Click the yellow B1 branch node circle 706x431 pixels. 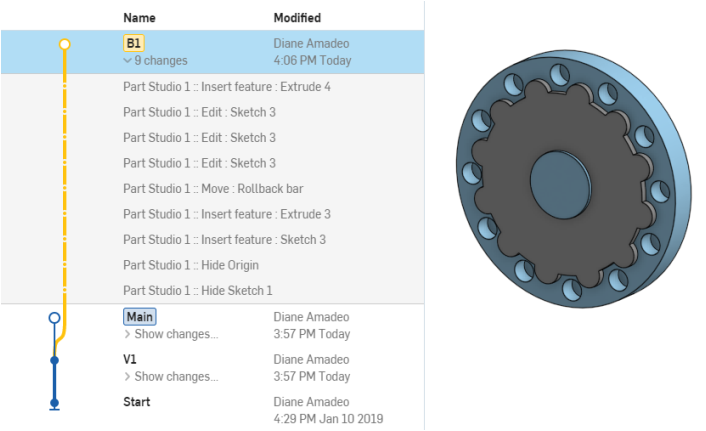click(65, 44)
